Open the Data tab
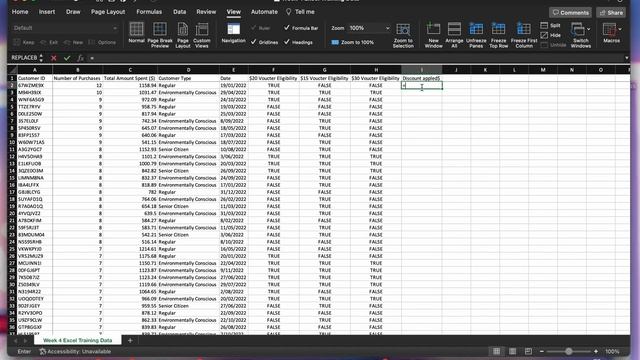Viewport: 640px width, 360px height. click(x=179, y=12)
